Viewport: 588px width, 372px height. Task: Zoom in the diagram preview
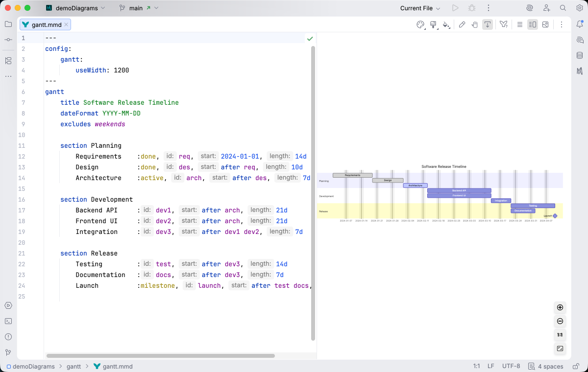[560, 307]
